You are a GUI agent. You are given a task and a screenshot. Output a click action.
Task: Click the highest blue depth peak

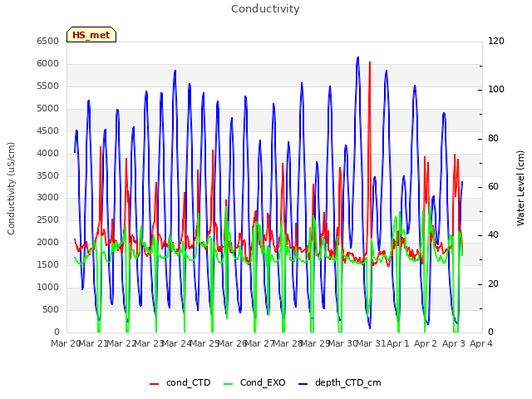[358, 57]
